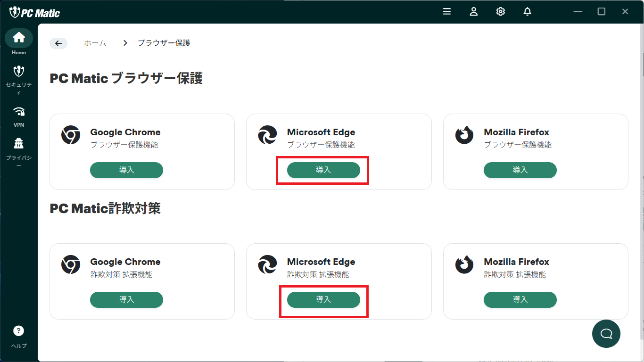This screenshot has width=644, height=362.
Task: Open the user account icon
Action: point(474,12)
